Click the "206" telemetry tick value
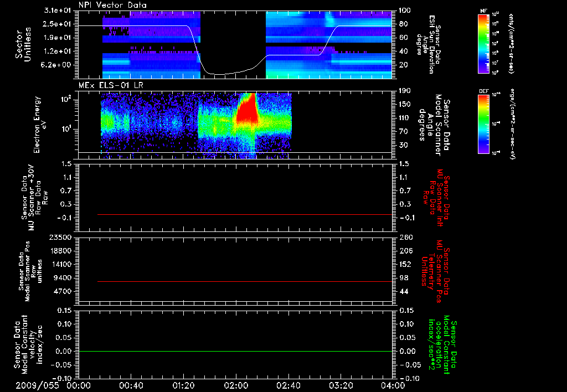 (405, 251)
